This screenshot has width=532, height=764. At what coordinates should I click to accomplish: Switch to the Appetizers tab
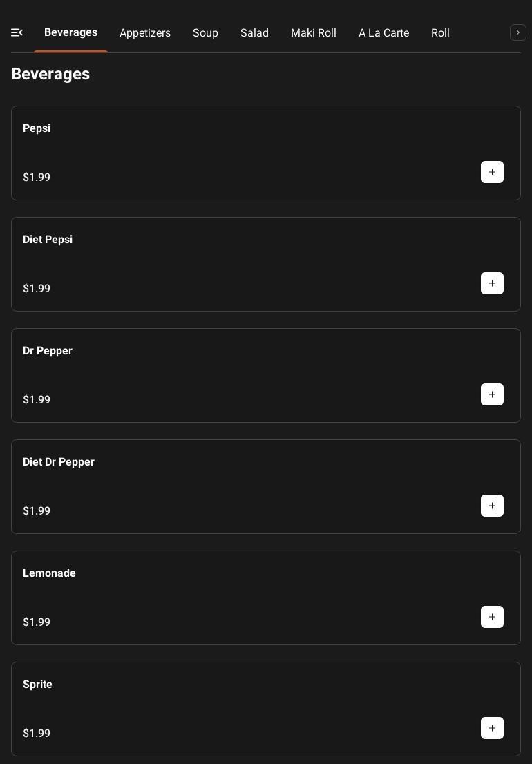[x=145, y=32]
